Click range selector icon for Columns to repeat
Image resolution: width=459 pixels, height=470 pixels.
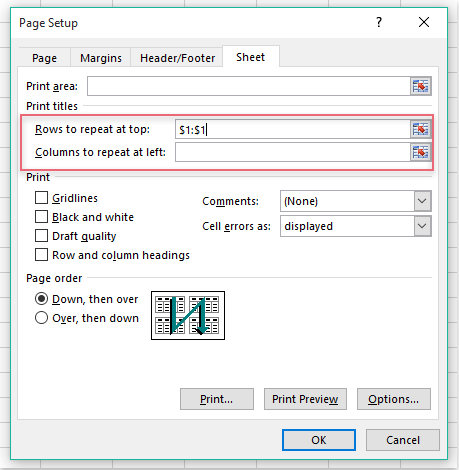[421, 152]
